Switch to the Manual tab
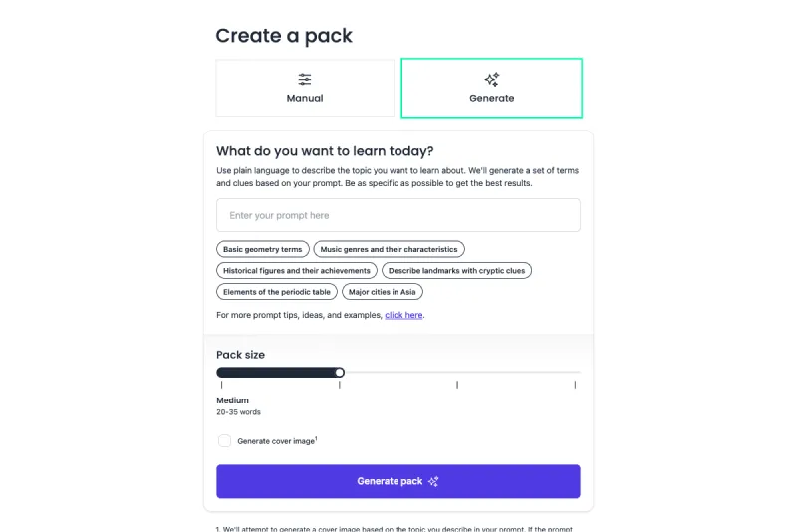 click(x=305, y=88)
